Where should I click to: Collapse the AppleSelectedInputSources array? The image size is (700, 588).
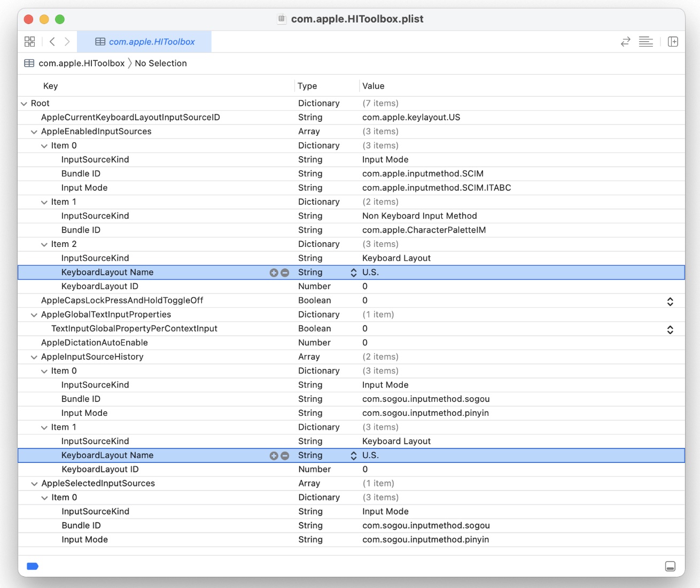click(34, 484)
